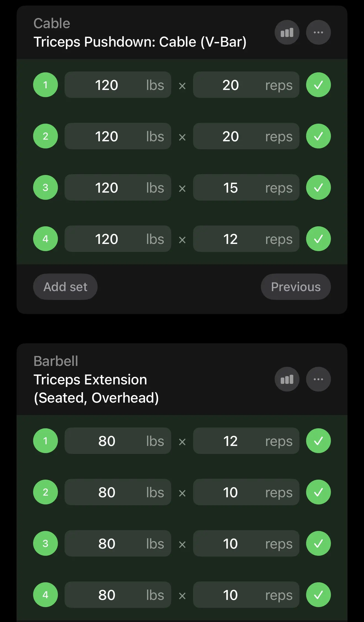This screenshot has height=622, width=364.
Task: Edit weight field of Pushdown set 2
Action: [118, 136]
